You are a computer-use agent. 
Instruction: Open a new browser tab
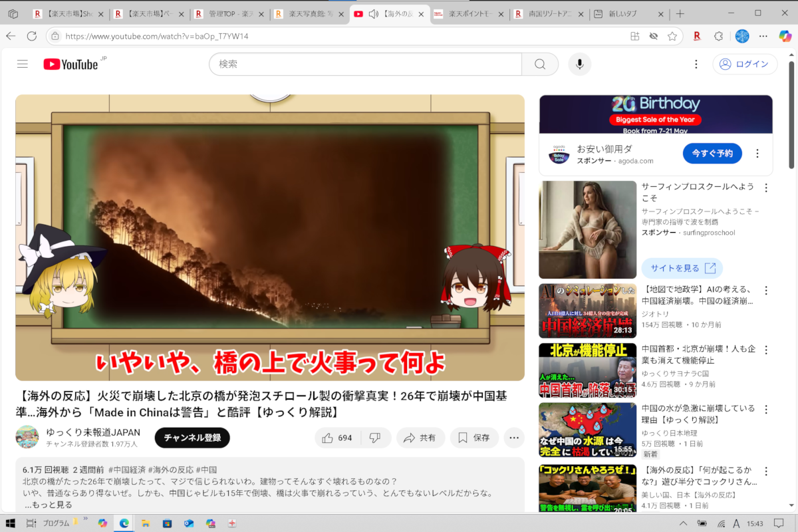pyautogui.click(x=680, y=13)
